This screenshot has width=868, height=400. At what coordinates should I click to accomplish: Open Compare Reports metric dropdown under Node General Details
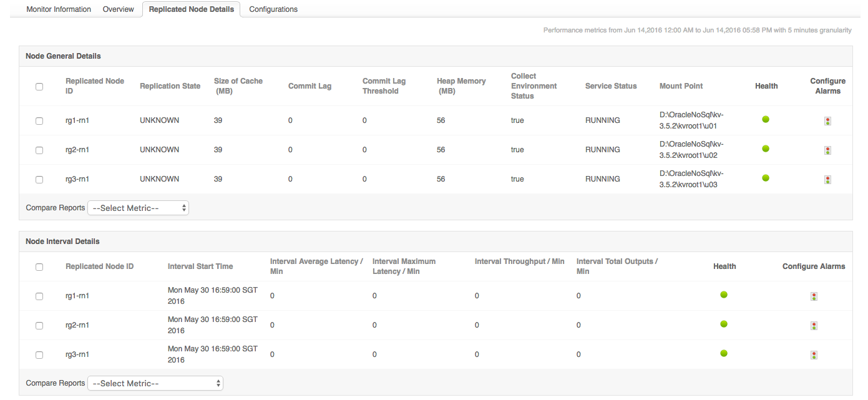click(x=138, y=208)
